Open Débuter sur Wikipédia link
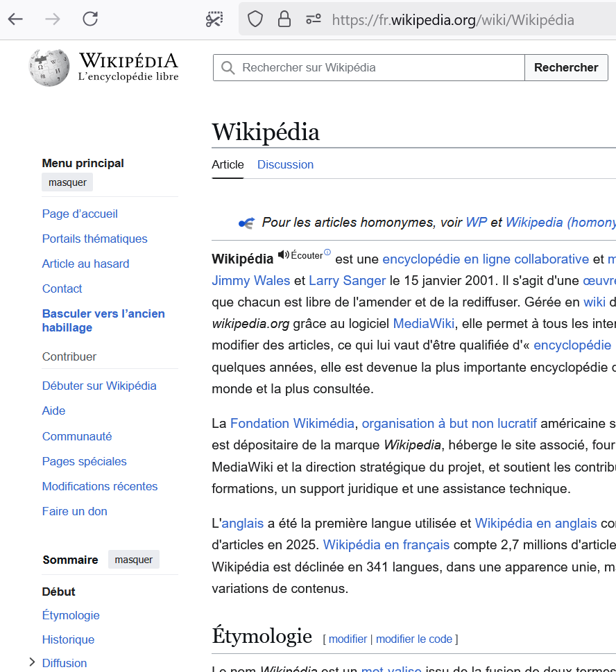This screenshot has width=616, height=672. pos(99,386)
